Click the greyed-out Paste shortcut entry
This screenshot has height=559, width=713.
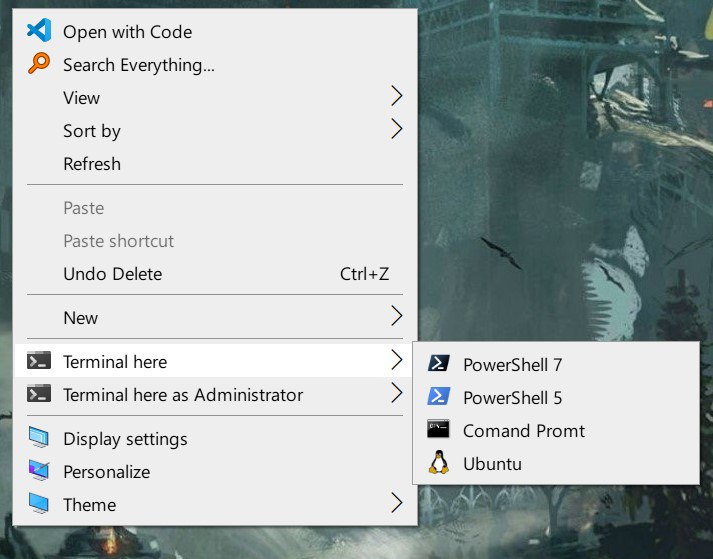(215, 241)
